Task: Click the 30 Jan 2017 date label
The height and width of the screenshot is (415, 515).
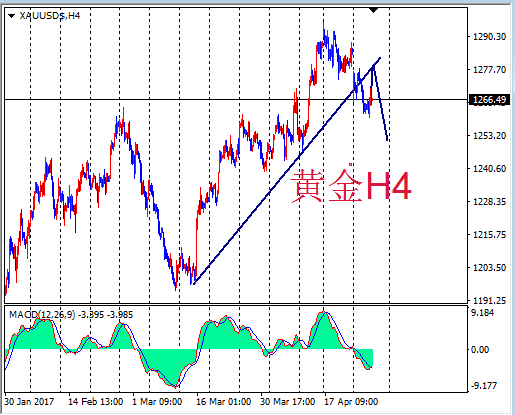Action: tap(29, 402)
